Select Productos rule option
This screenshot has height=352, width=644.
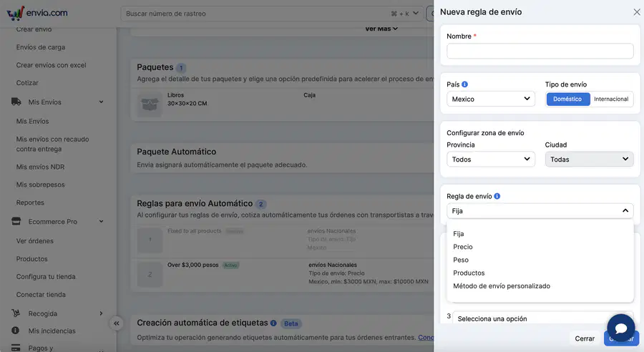click(469, 273)
